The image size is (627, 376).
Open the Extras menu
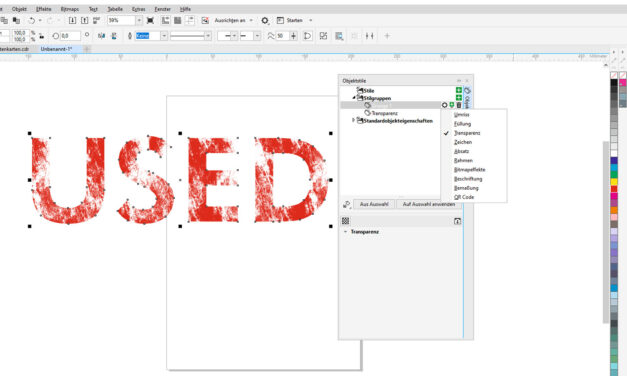coord(138,9)
